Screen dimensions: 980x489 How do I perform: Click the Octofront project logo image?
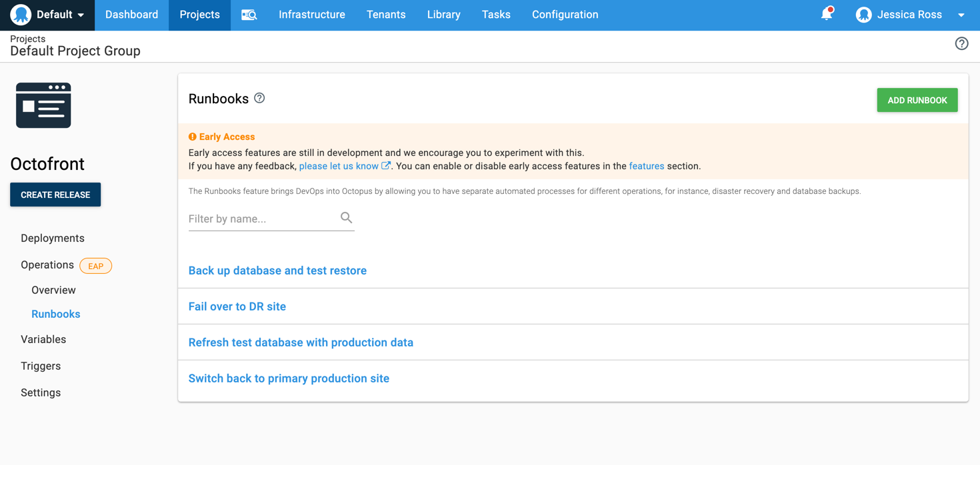[x=43, y=105]
